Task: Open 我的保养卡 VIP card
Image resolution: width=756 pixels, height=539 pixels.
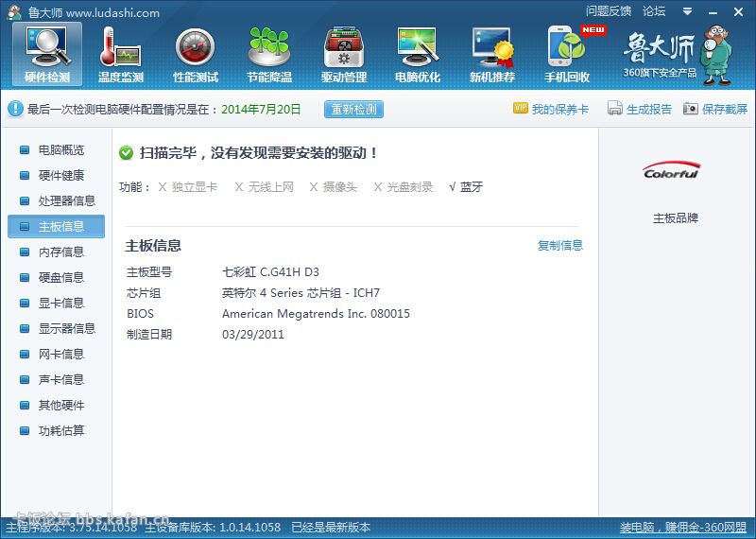Action: (560, 109)
